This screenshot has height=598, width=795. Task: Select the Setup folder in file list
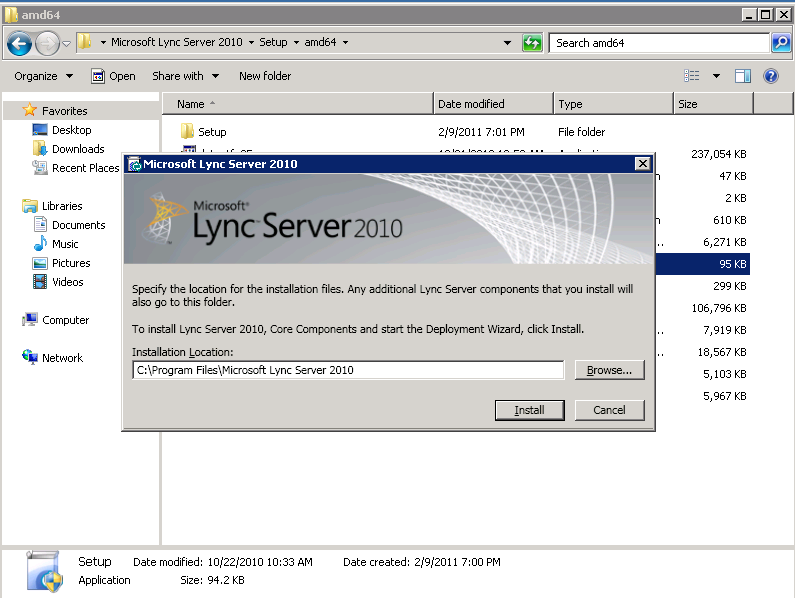[x=203, y=132]
